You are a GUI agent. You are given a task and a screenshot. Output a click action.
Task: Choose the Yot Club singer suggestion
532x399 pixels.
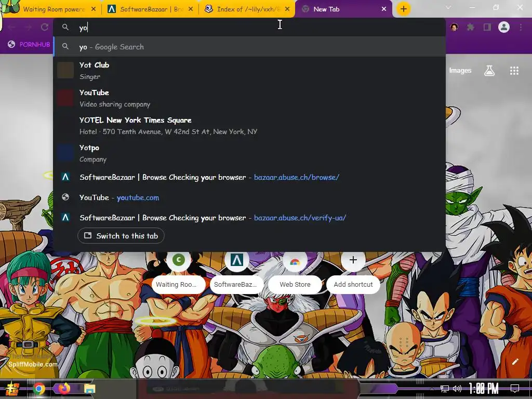point(249,71)
